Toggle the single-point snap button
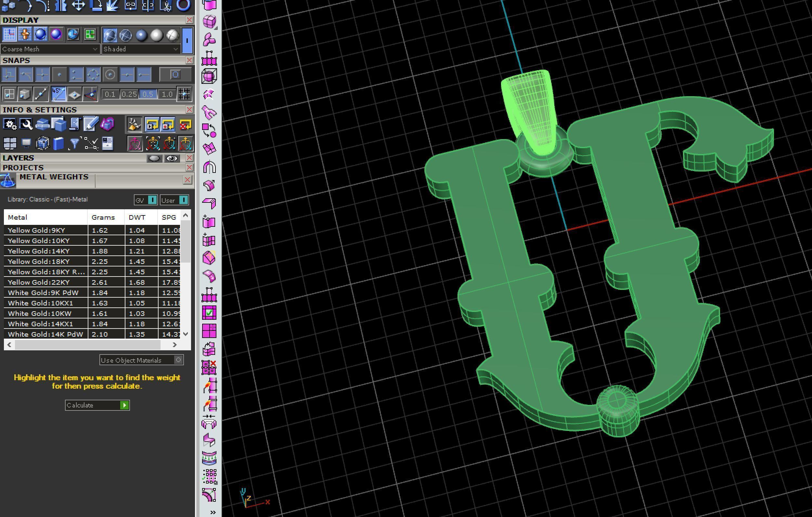 pos(59,74)
